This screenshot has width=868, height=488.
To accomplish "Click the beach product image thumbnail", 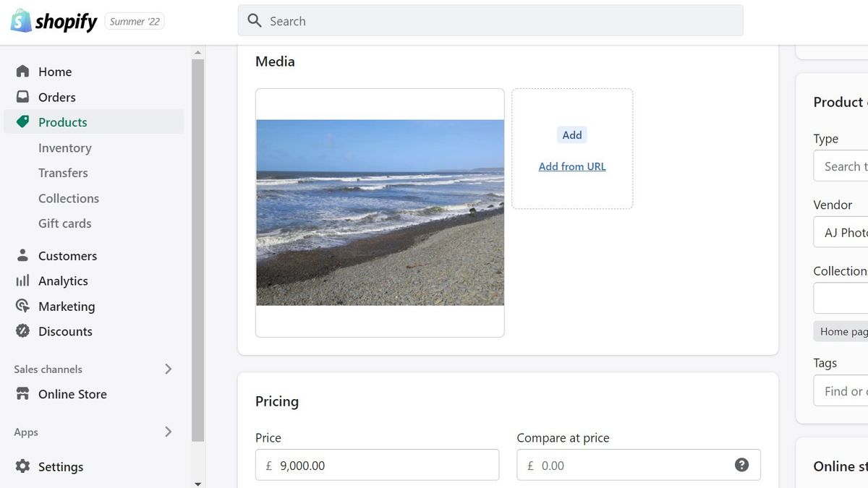I will (x=380, y=211).
